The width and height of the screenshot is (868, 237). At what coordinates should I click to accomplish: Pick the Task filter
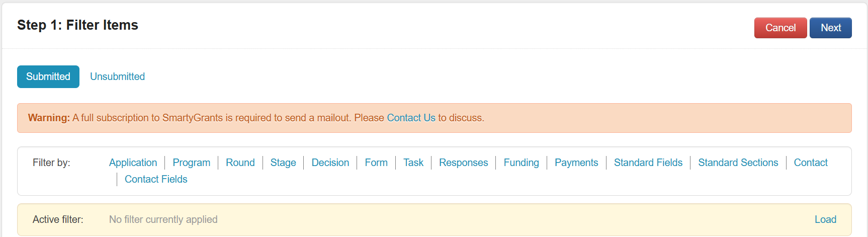[x=413, y=163]
